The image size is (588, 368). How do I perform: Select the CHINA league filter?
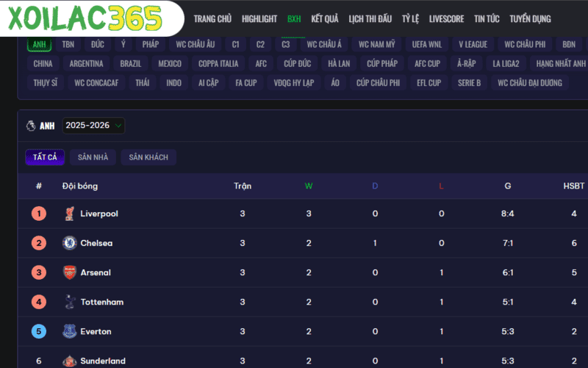tap(43, 63)
